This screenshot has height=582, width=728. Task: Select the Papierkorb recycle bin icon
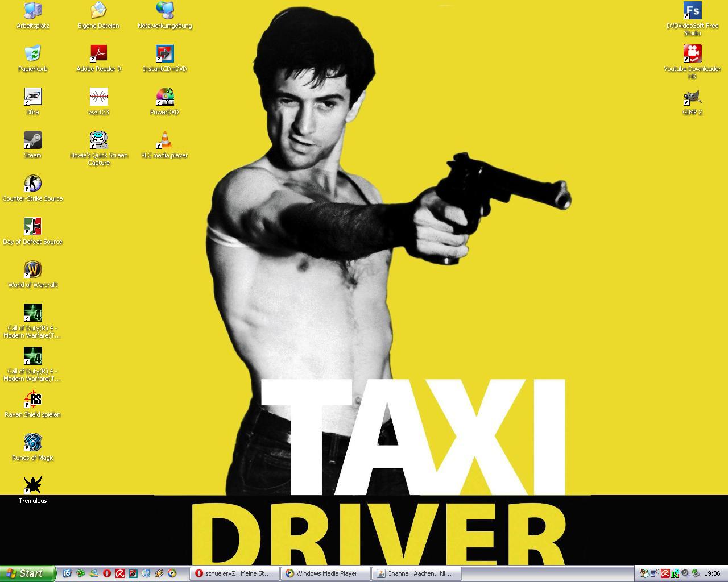[x=32, y=59]
